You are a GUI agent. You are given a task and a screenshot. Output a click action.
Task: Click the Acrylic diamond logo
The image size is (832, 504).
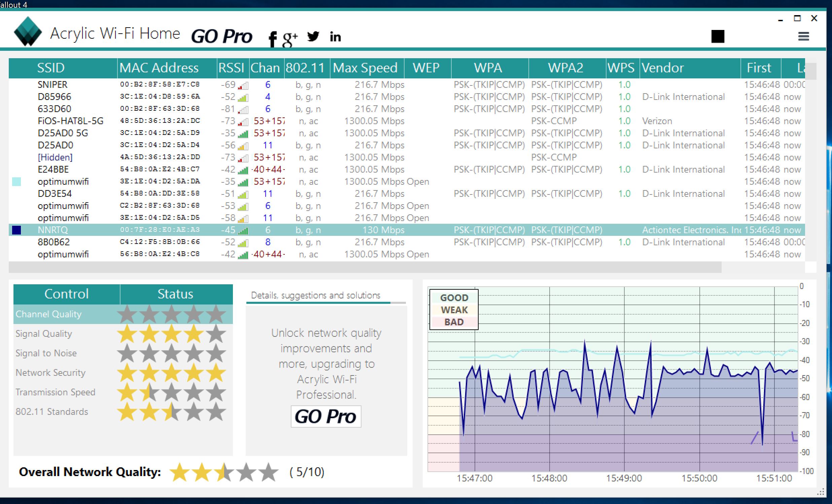tap(28, 32)
